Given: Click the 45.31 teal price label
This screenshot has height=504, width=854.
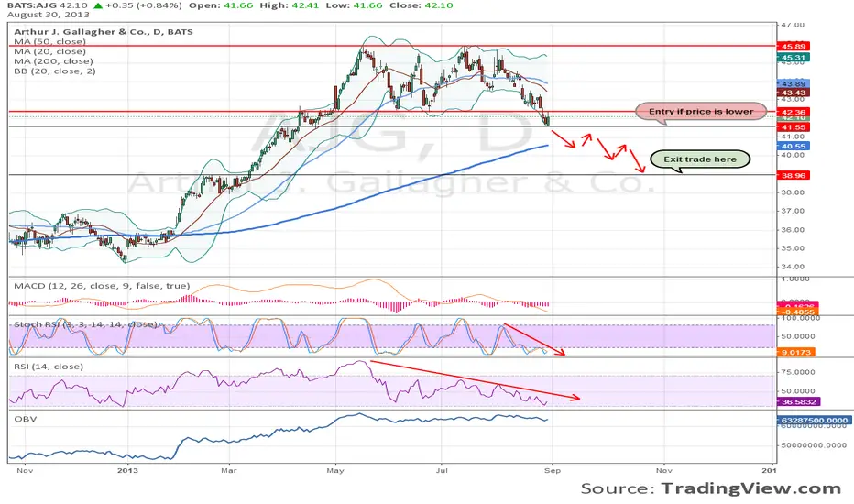Looking at the screenshot, I should [x=794, y=57].
